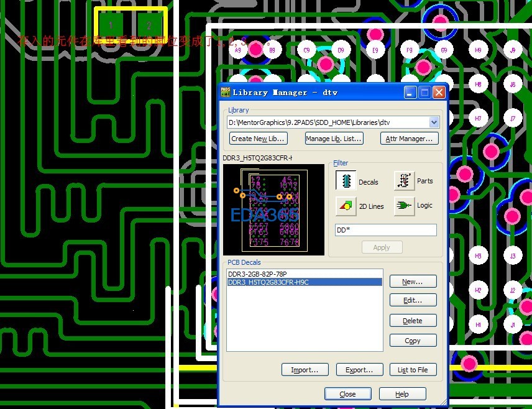Click BGA pad B9 on layout
This screenshot has height=409, width=532.
[272, 50]
